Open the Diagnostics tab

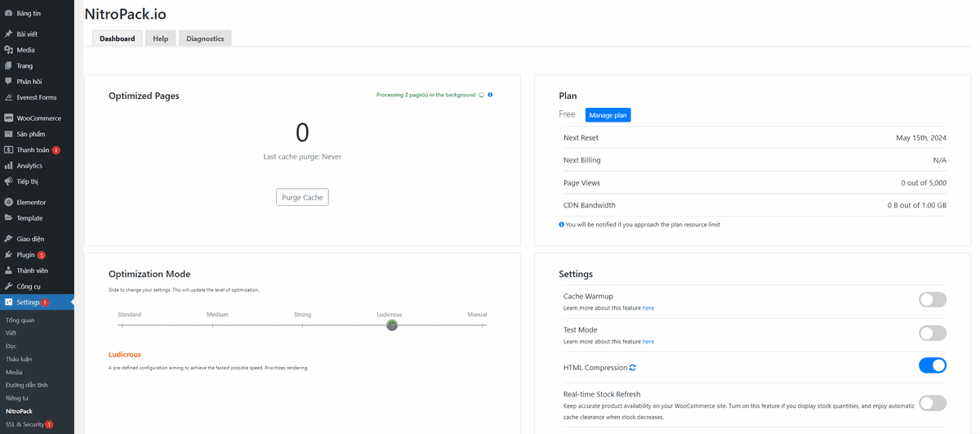(205, 38)
